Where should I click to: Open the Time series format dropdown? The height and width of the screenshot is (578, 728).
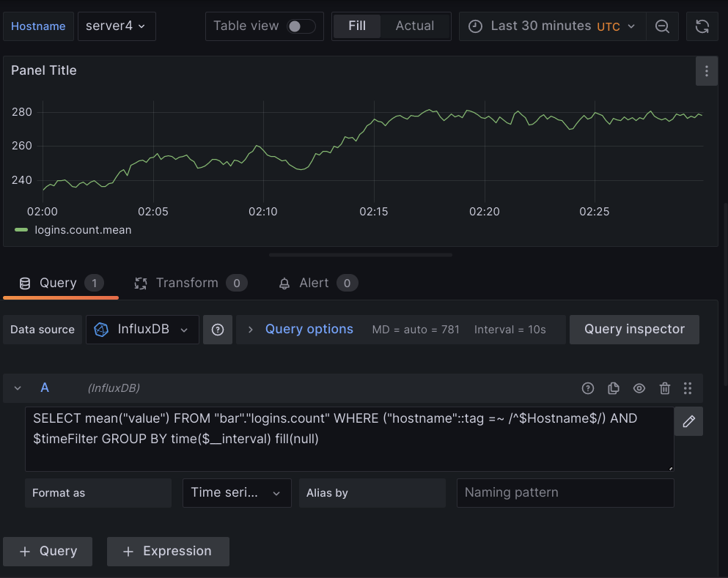click(236, 492)
